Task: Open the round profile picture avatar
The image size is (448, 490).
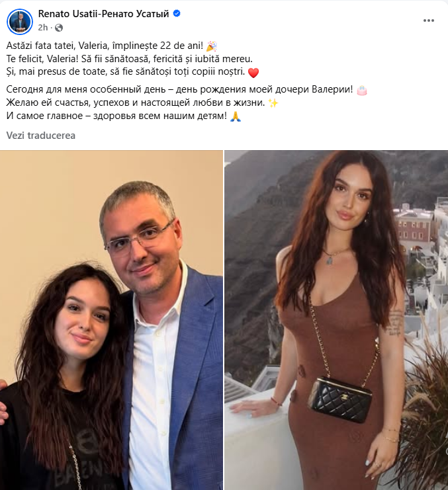Action: (x=20, y=22)
